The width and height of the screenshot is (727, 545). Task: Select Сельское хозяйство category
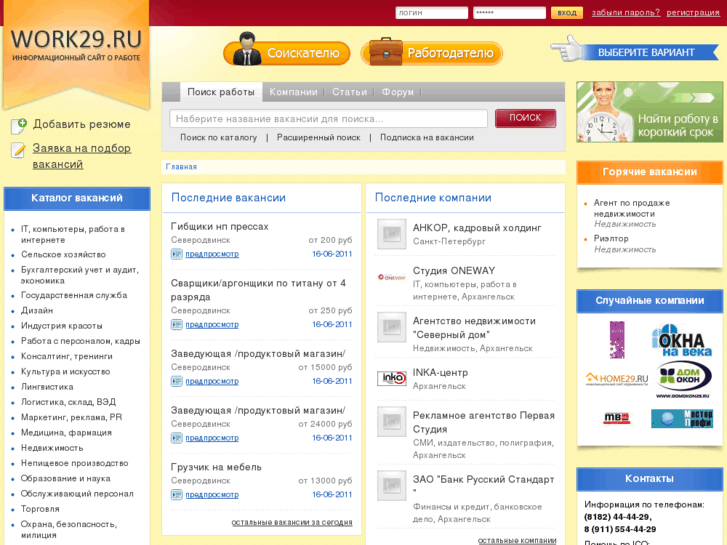click(63, 255)
